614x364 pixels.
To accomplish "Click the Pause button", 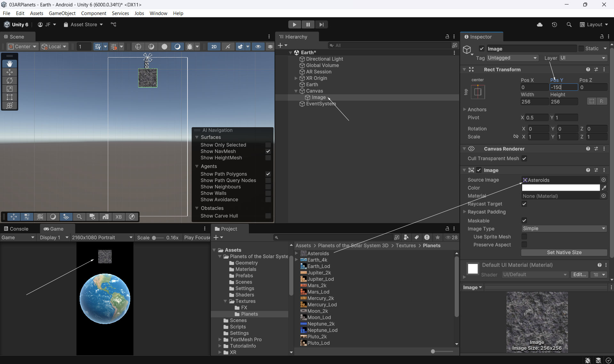I will 308,25.
